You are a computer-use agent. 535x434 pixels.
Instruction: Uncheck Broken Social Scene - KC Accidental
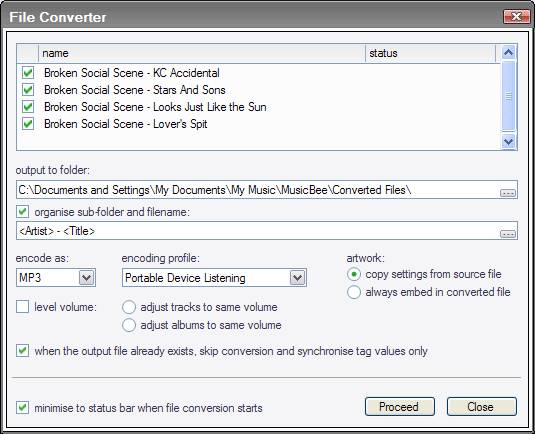pos(28,73)
